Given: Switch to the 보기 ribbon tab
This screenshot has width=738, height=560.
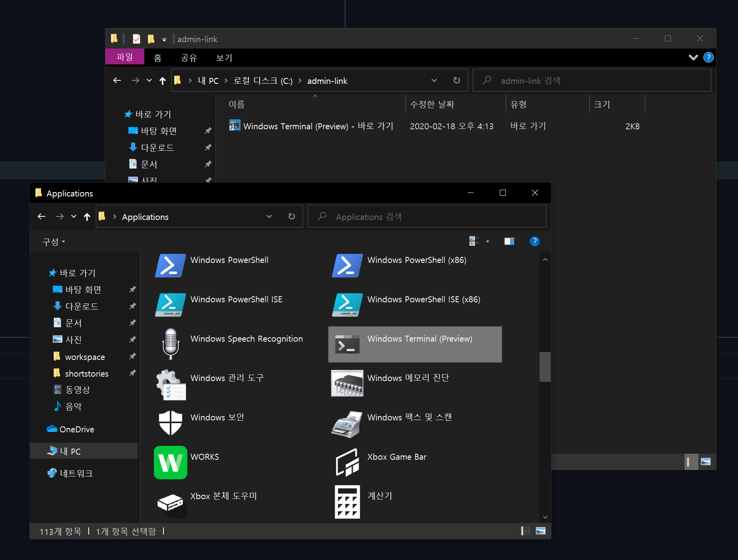Looking at the screenshot, I should (x=224, y=58).
